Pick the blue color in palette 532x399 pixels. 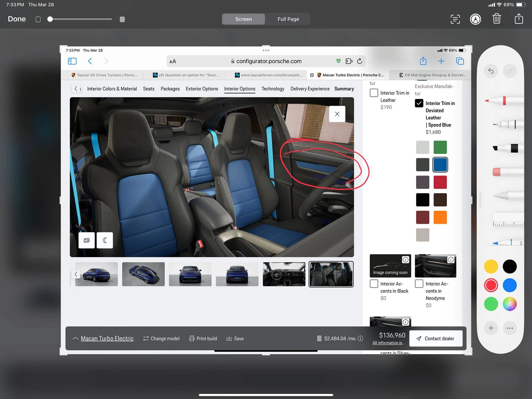point(510,285)
